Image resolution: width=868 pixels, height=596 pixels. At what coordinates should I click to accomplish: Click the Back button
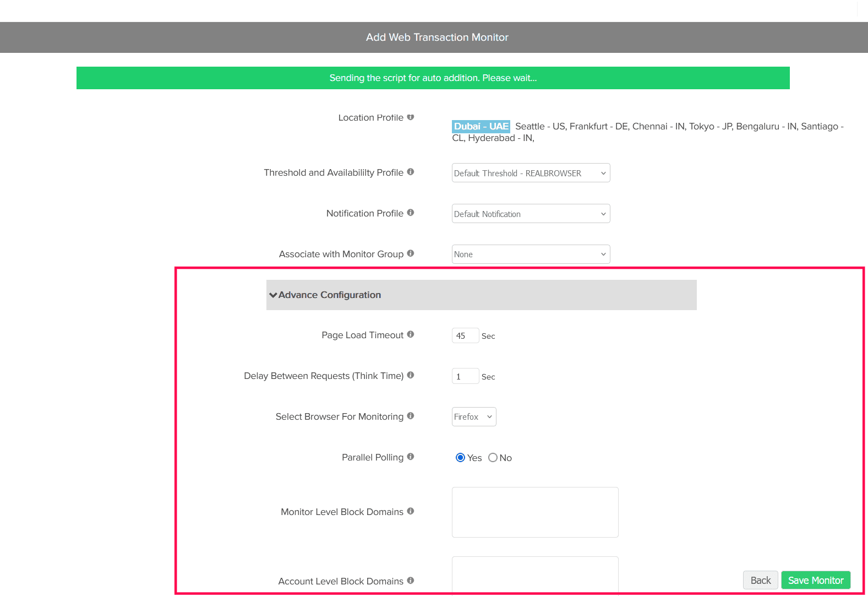[760, 580]
